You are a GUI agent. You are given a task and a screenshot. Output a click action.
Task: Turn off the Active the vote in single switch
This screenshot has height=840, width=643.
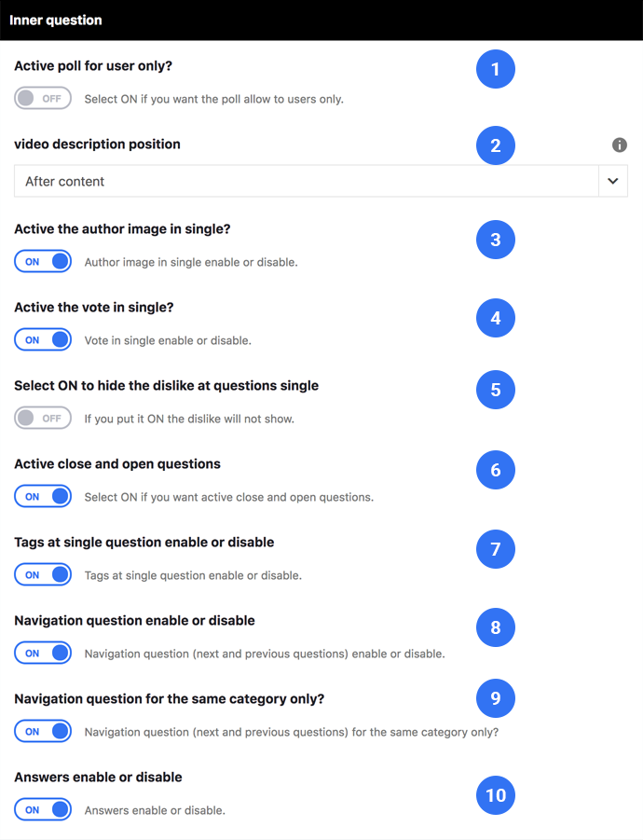tap(43, 339)
